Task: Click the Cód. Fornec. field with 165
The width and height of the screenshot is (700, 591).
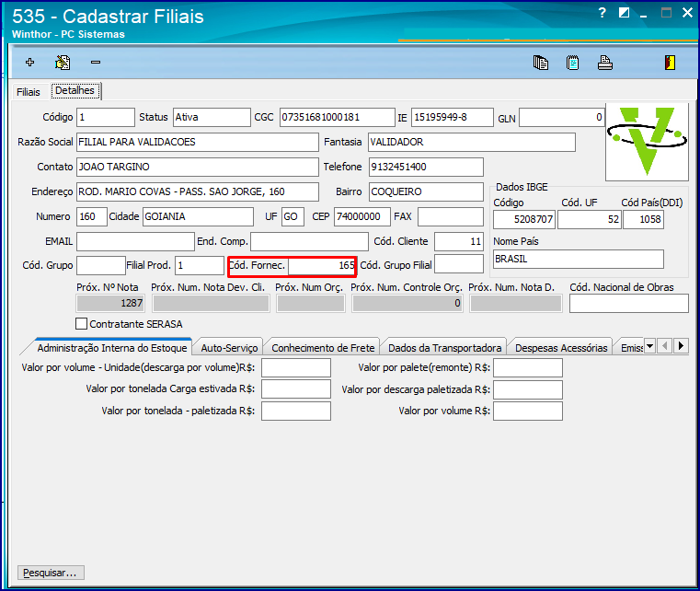Action: point(321,266)
